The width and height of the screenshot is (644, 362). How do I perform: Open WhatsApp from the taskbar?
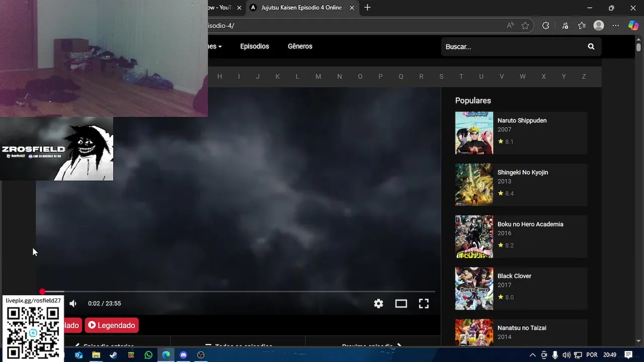[x=148, y=355]
